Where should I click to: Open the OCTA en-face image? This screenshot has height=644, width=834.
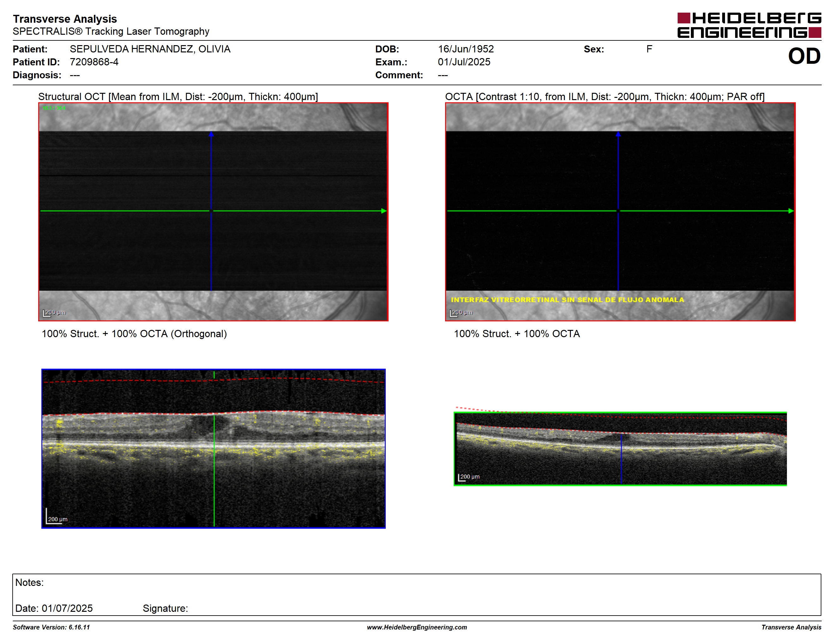620,212
